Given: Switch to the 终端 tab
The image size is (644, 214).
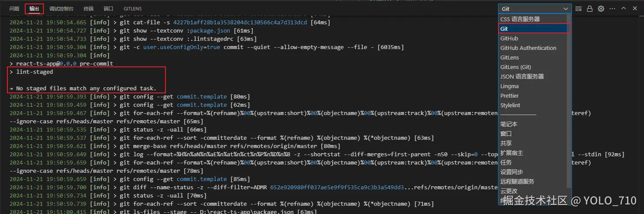Looking at the screenshot, I should tap(89, 9).
